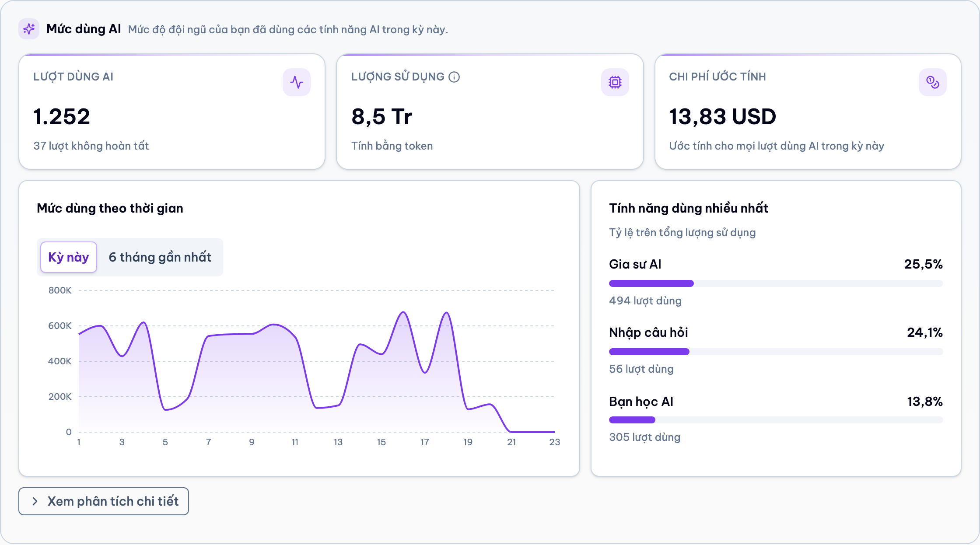This screenshot has height=545, width=980.
Task: Click the Gia sư AI progress bar
Action: click(x=776, y=283)
